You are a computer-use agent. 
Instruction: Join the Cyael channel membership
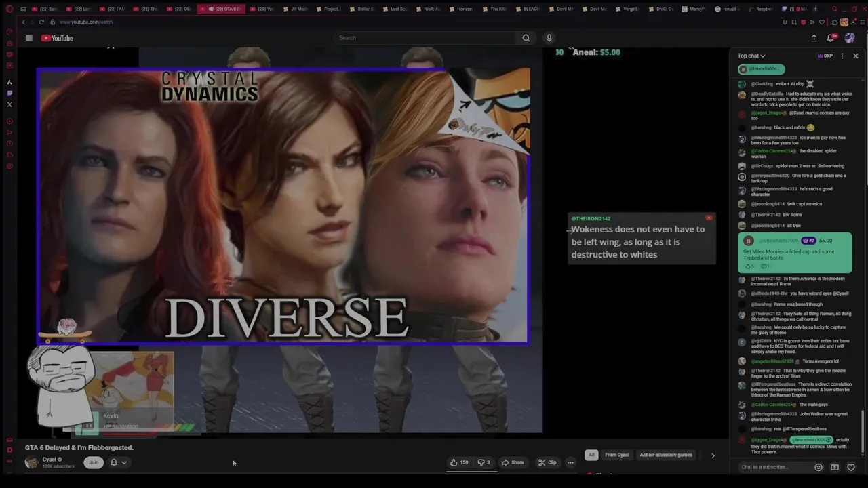[x=94, y=462]
